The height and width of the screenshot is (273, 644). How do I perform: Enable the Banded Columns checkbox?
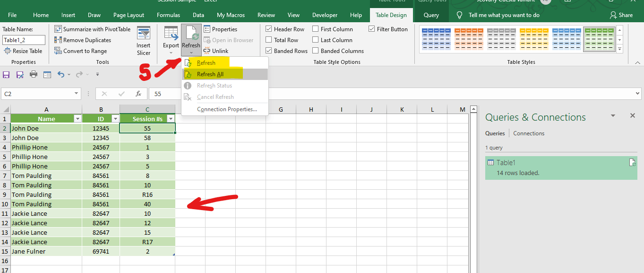coord(316,51)
